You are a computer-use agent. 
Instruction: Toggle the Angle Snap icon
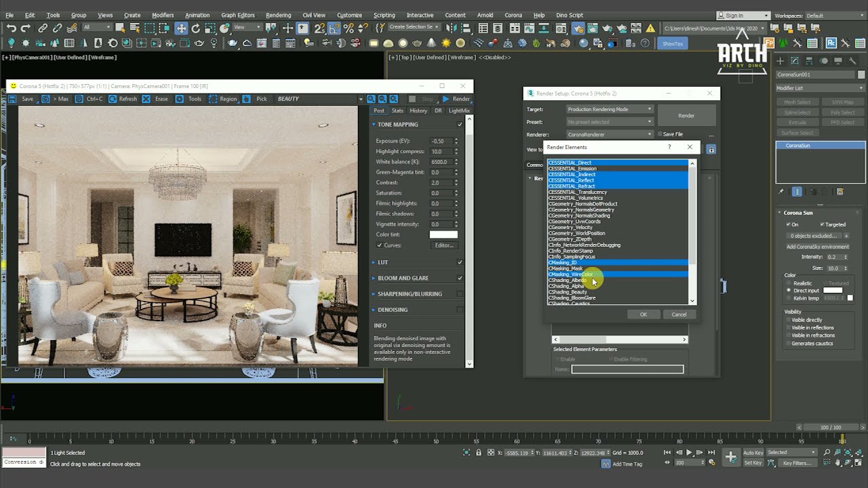[334, 28]
